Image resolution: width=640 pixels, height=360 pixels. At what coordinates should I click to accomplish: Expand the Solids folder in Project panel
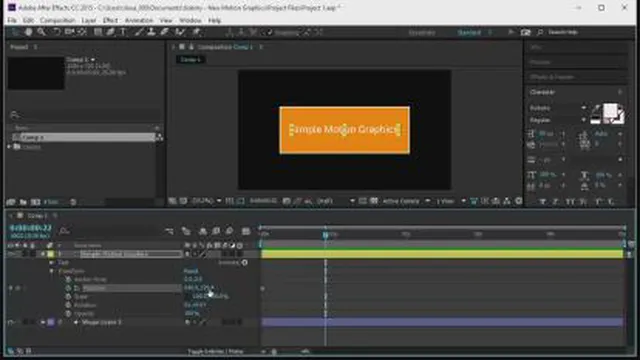point(9,147)
